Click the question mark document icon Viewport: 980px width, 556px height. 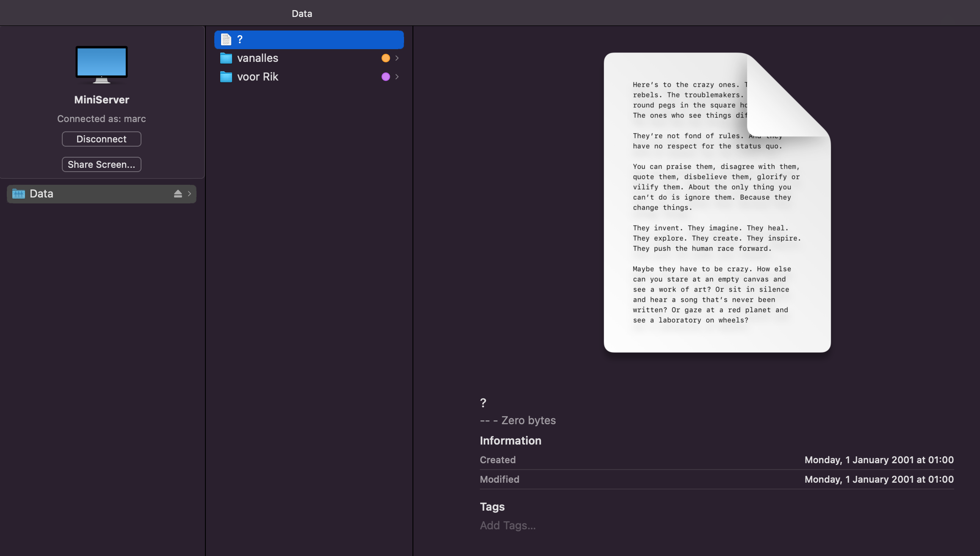point(226,39)
